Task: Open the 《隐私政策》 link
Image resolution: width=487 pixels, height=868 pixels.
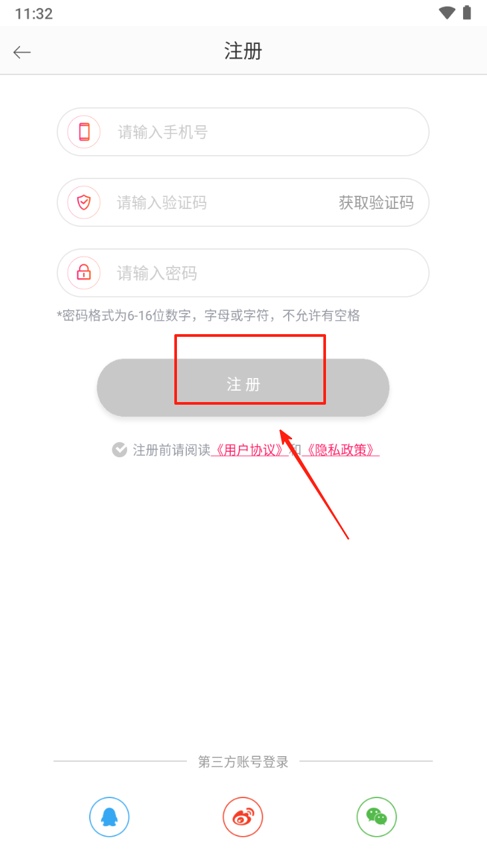Action: pyautogui.click(x=341, y=450)
